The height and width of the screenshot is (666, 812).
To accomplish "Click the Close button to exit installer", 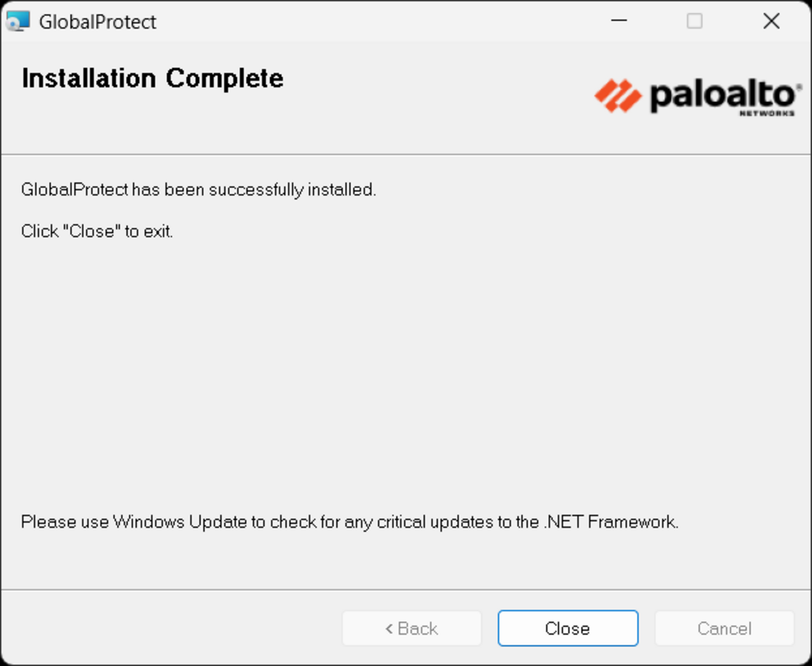I will tap(568, 628).
